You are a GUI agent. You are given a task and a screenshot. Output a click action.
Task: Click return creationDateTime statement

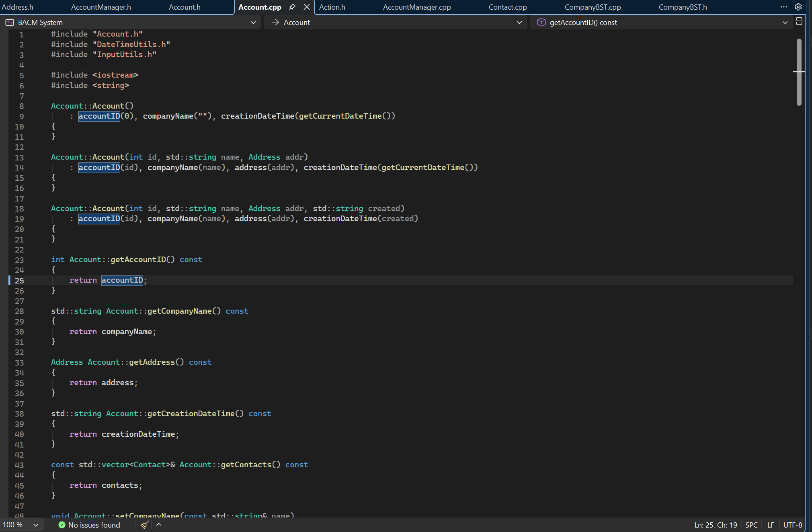coord(124,434)
